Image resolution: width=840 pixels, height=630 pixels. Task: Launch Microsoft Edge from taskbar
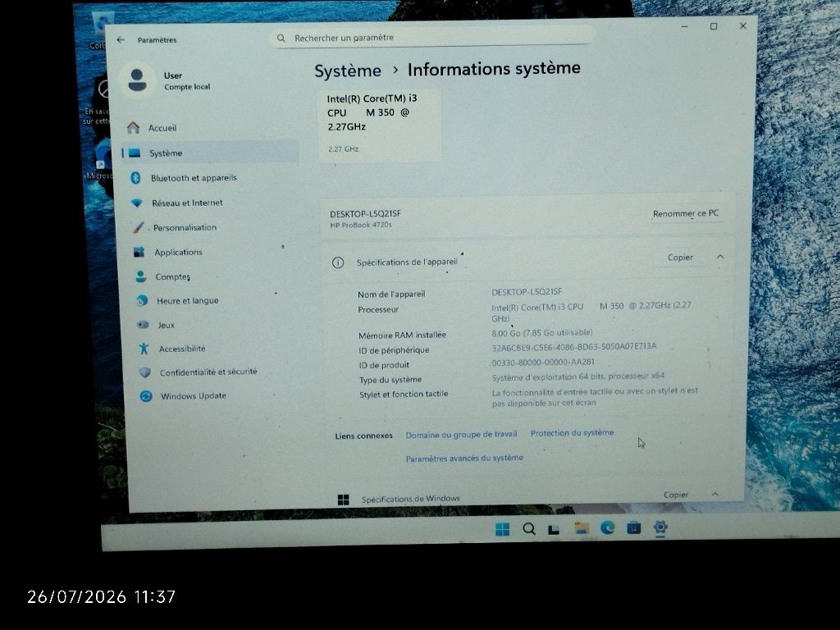click(607, 527)
